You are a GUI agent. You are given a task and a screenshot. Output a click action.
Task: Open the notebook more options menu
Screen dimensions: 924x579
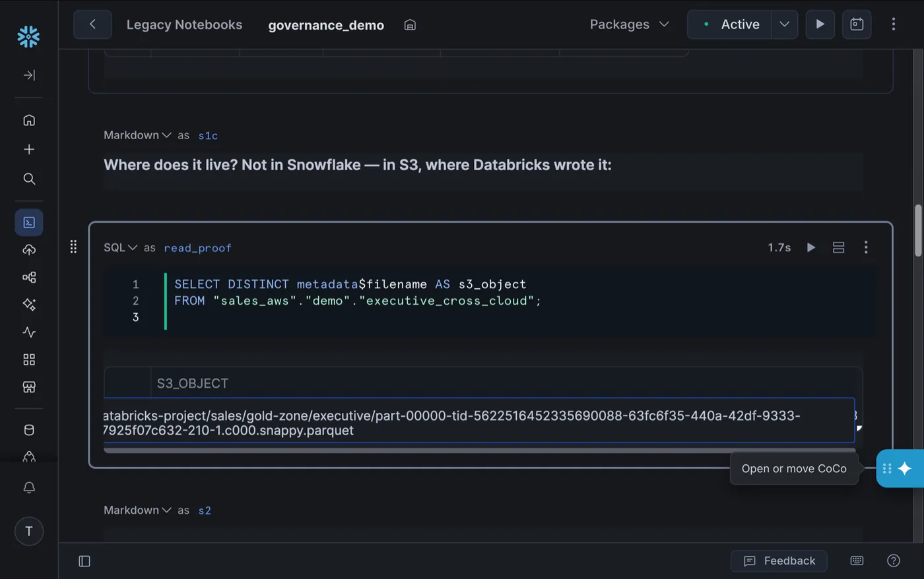point(894,24)
